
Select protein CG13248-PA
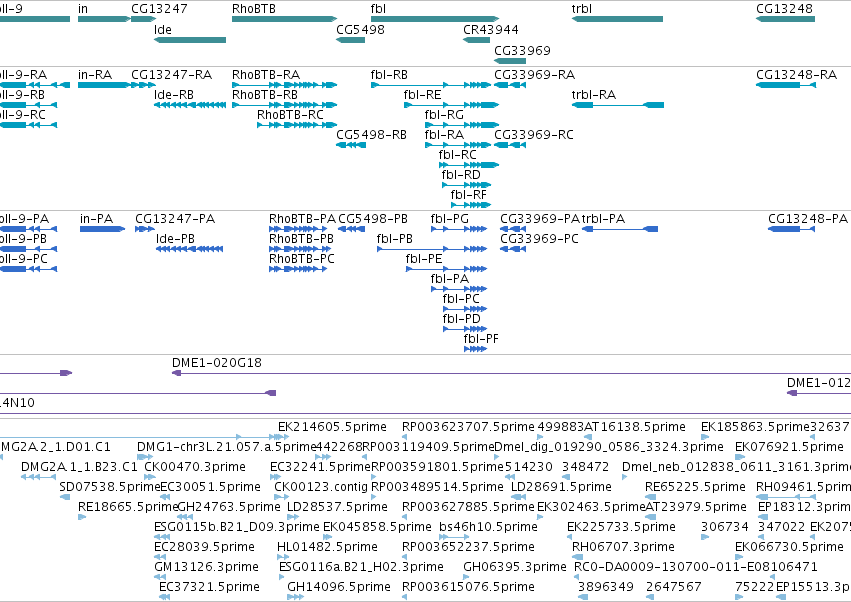point(791,229)
